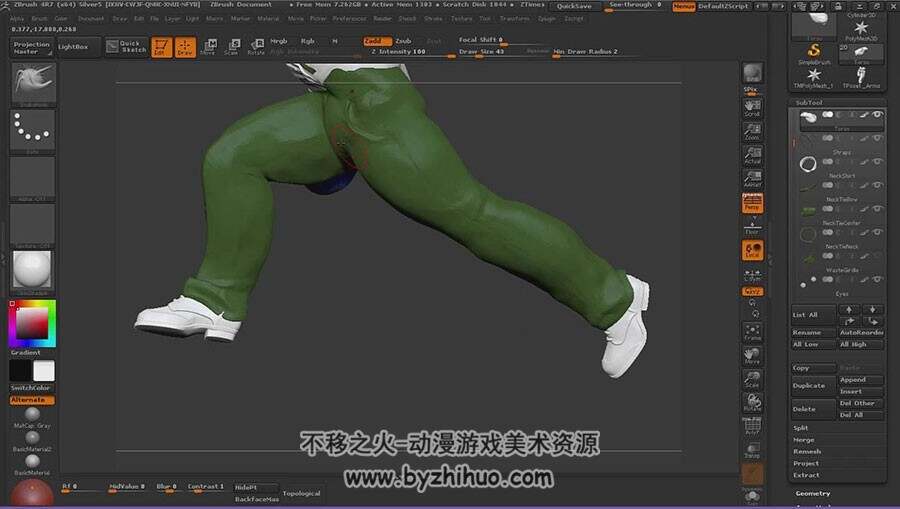
Task: Click Append subtool button
Action: 861,380
